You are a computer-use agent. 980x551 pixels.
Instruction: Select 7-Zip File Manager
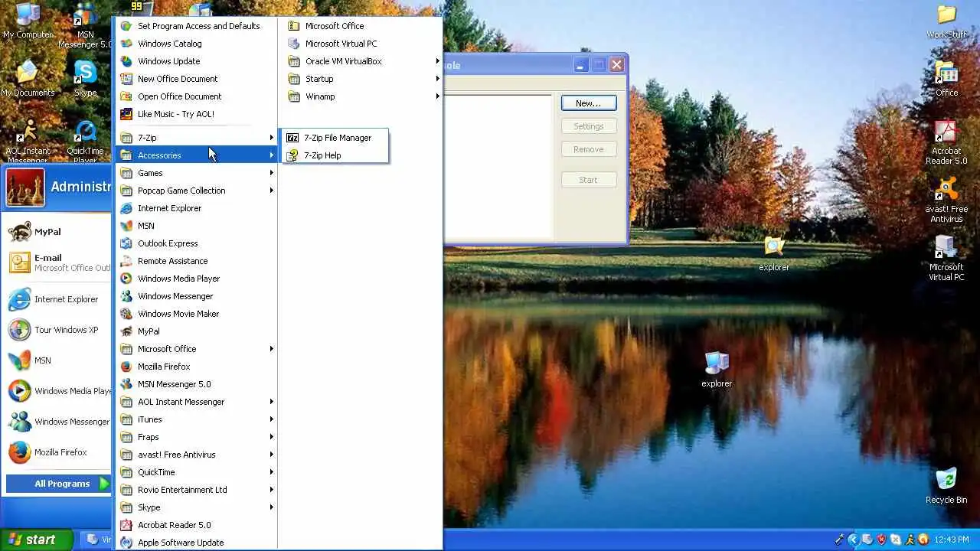[335, 138]
